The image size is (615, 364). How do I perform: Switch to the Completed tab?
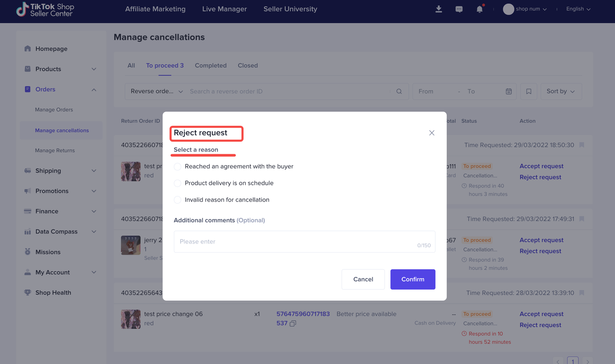[x=210, y=65]
